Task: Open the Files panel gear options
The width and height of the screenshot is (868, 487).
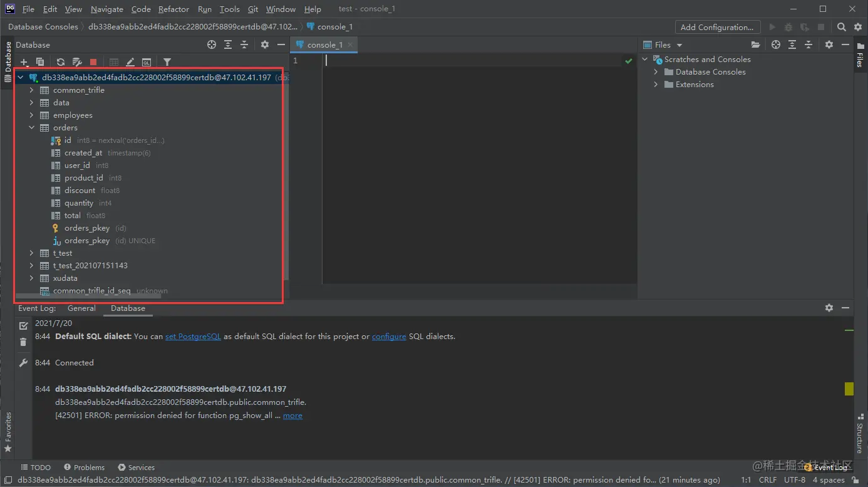Action: click(x=829, y=45)
